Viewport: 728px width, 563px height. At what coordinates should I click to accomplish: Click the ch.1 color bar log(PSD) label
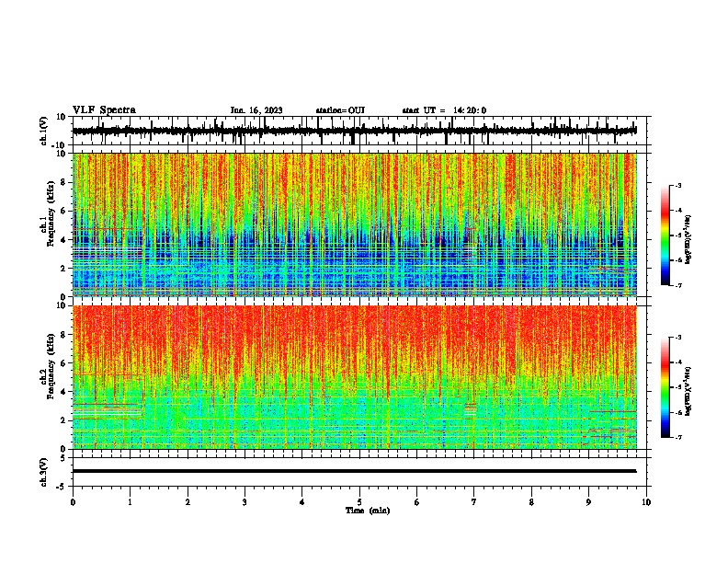(688, 239)
